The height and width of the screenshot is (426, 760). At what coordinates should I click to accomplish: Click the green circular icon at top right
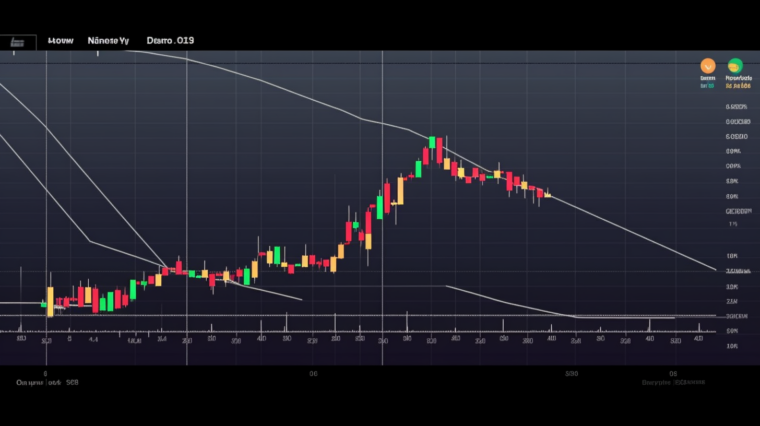(736, 66)
